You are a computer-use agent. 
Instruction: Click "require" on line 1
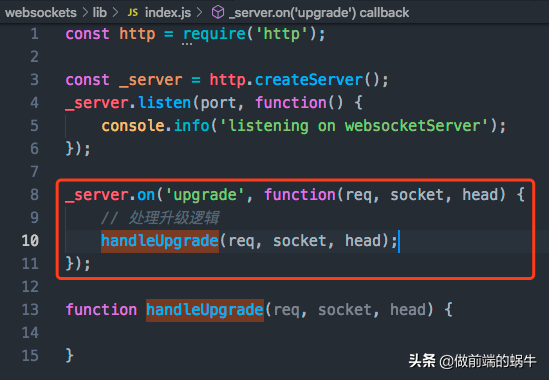click(x=214, y=35)
